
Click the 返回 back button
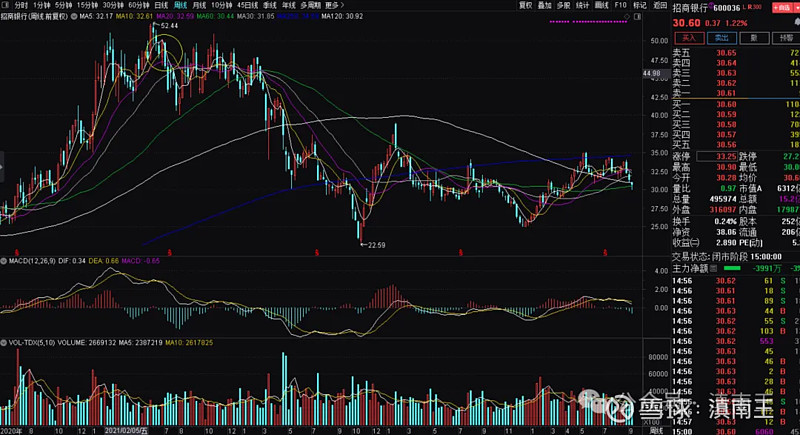pos(660,5)
